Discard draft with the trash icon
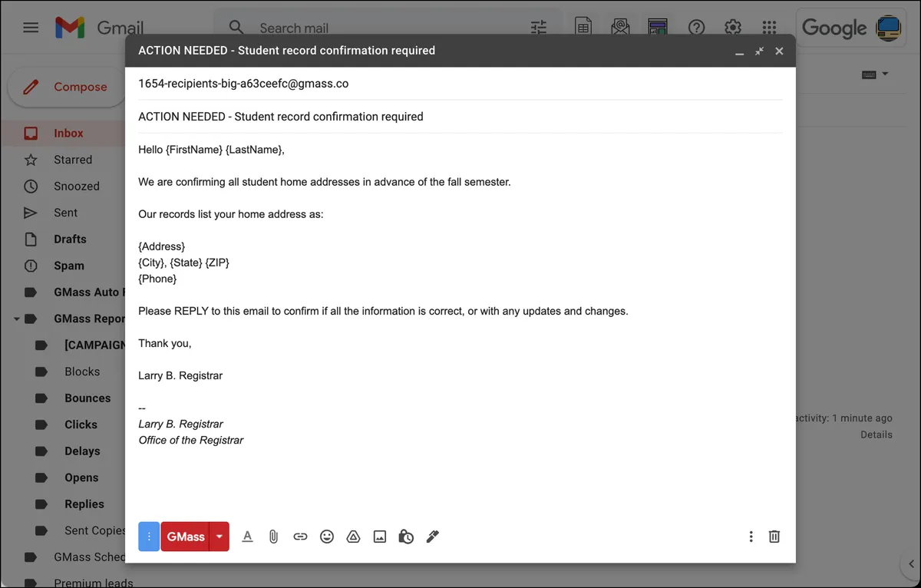921x588 pixels. click(774, 537)
